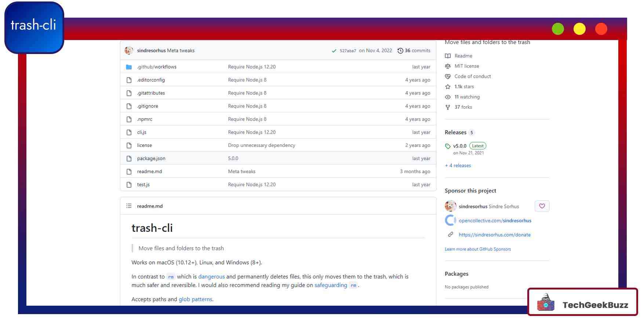Image resolution: width=644 pixels, height=320 pixels.
Task: Open the 527aba7 commit hash
Action: (x=348, y=51)
